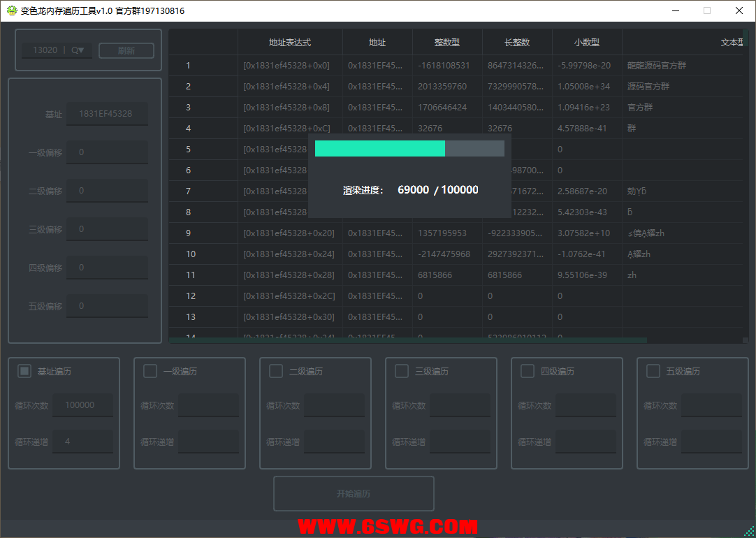Viewport: 756px width, 538px height.
Task: Click the 刷新 refresh button
Action: (126, 50)
